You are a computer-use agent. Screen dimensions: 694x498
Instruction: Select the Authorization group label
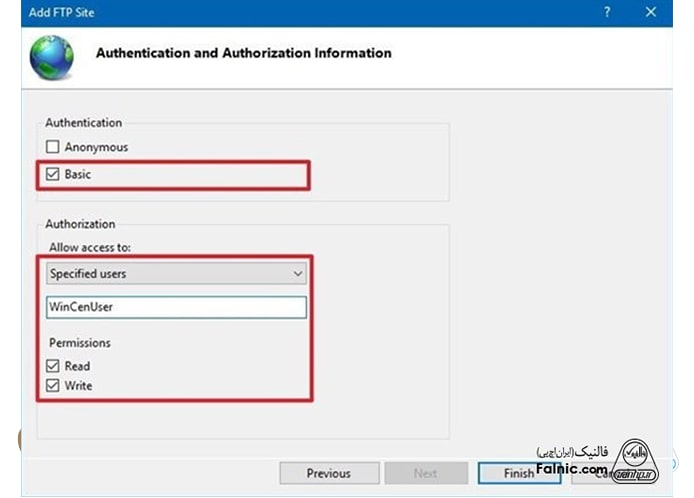click(x=80, y=224)
